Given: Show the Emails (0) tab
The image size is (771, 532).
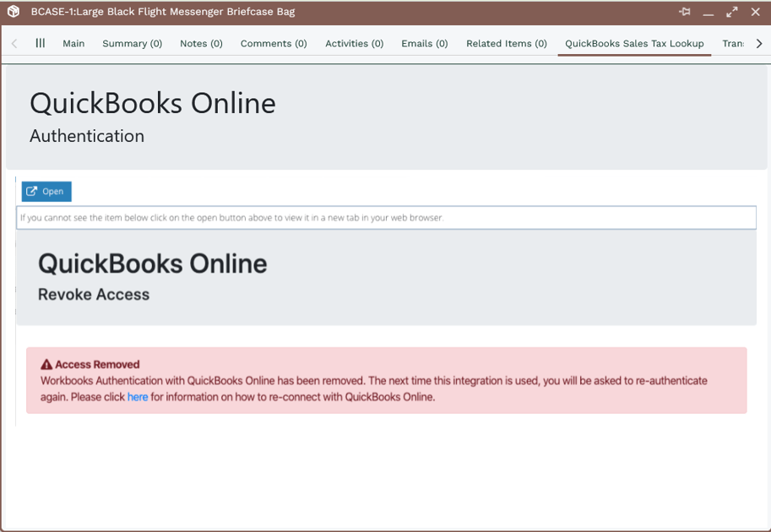Looking at the screenshot, I should pos(424,44).
